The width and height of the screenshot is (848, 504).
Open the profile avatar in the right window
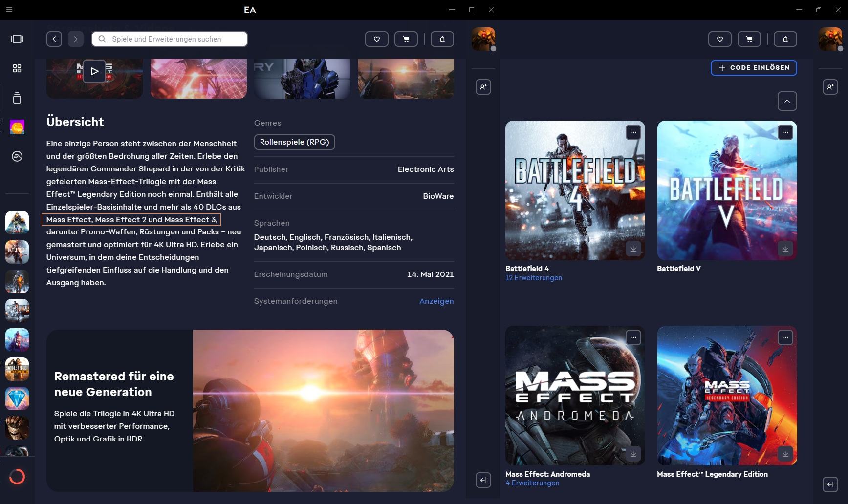pyautogui.click(x=830, y=39)
